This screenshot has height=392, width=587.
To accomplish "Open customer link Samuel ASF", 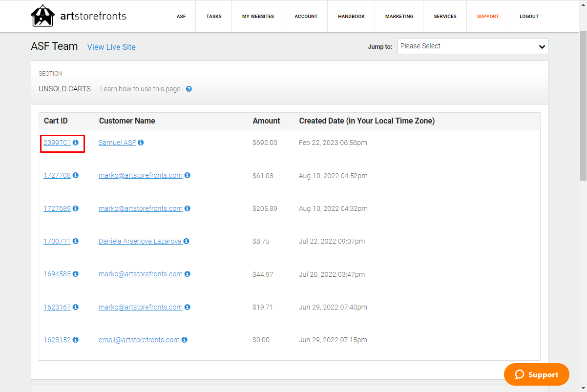I will pyautogui.click(x=117, y=143).
